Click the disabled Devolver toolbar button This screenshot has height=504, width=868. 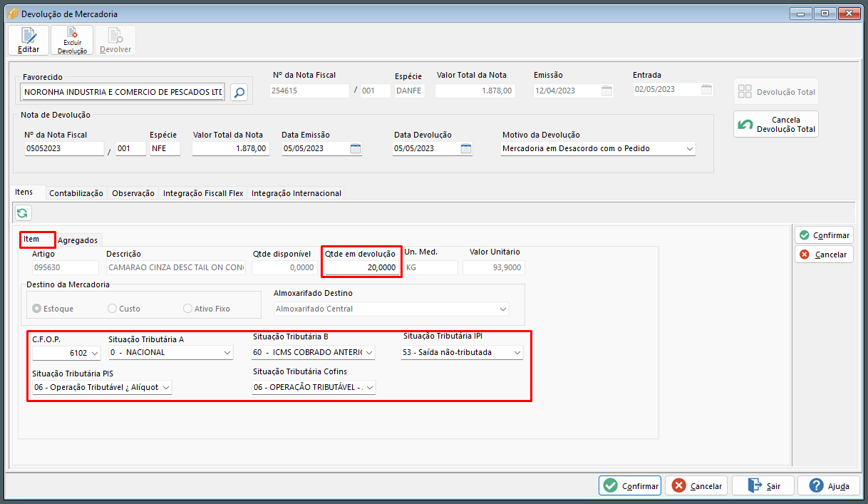pos(115,41)
